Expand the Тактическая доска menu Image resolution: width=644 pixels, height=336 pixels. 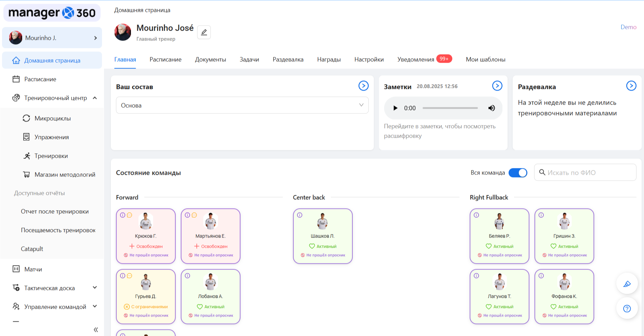click(x=94, y=288)
